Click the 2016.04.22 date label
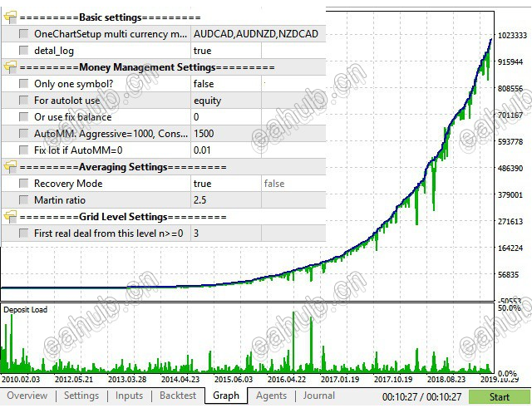The image size is (532, 408). click(x=287, y=379)
